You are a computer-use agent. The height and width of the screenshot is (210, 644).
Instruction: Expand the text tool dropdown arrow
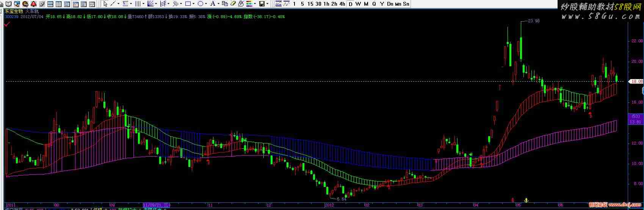pos(218,4)
